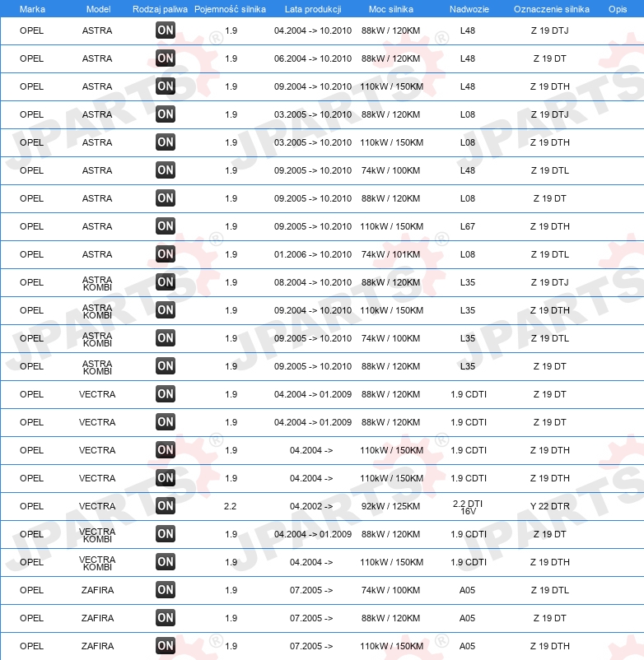Image resolution: width=644 pixels, height=660 pixels.
Task: Select the '74kW / 101KM' power cell
Action: 390,254
